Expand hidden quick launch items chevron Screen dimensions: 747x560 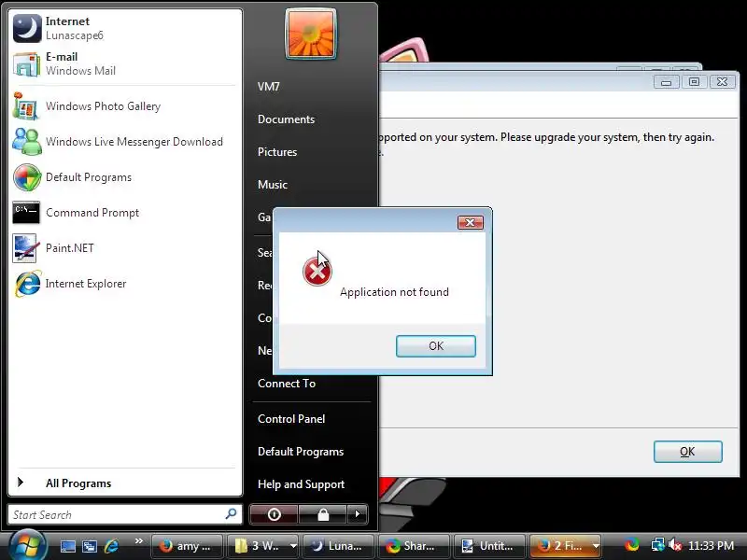pyautogui.click(x=138, y=541)
